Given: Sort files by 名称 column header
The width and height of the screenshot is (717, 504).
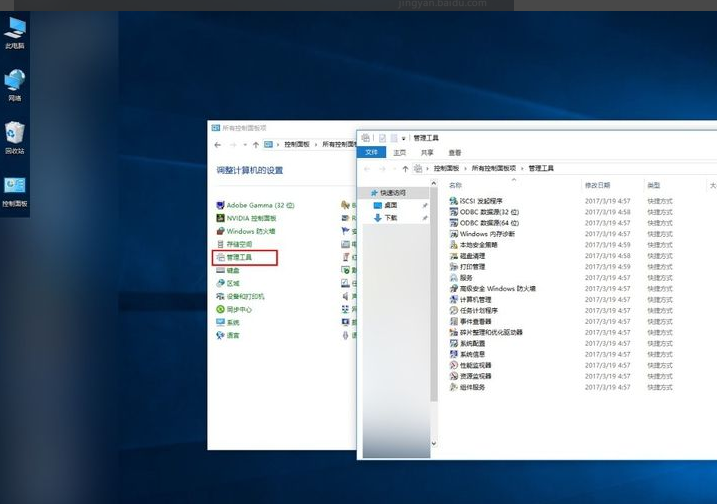Looking at the screenshot, I should pyautogui.click(x=456, y=186).
